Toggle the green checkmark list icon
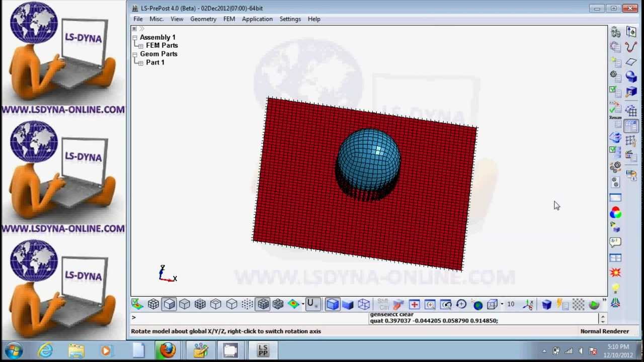Screen dimensions: 644x362 click(615, 92)
